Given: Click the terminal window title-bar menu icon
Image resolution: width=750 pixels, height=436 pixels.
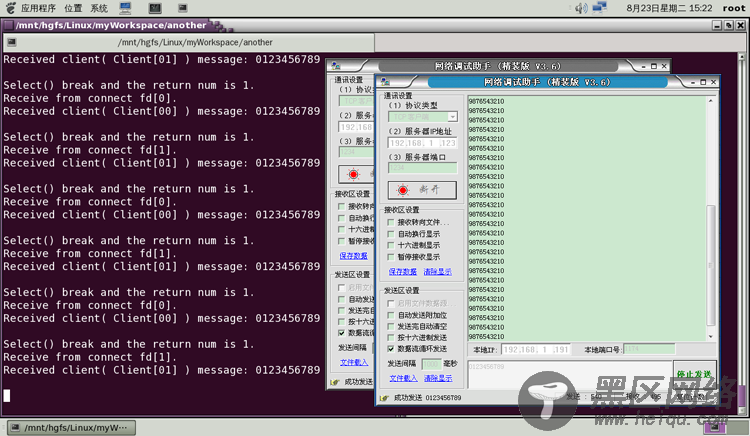Looking at the screenshot, I should 8,25.
